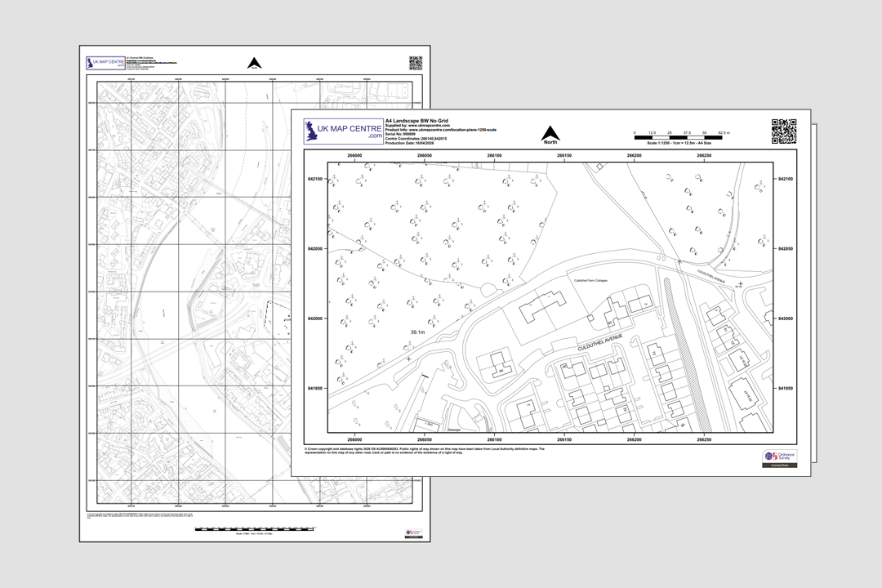Select the Sewage works label on the map
The width and height of the screenshot is (882, 588).
[456, 428]
